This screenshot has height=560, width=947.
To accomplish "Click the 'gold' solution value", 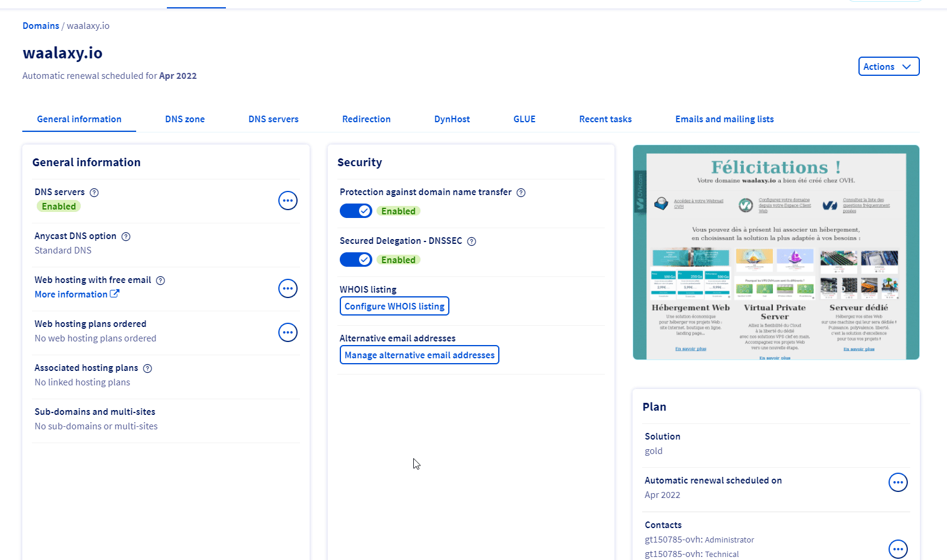I will (x=654, y=451).
